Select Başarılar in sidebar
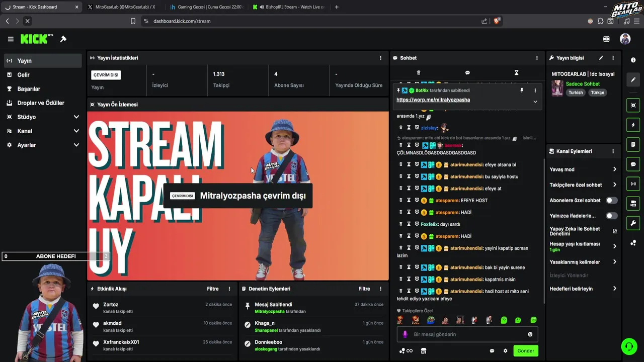Image resolution: width=644 pixels, height=362 pixels. point(42,88)
